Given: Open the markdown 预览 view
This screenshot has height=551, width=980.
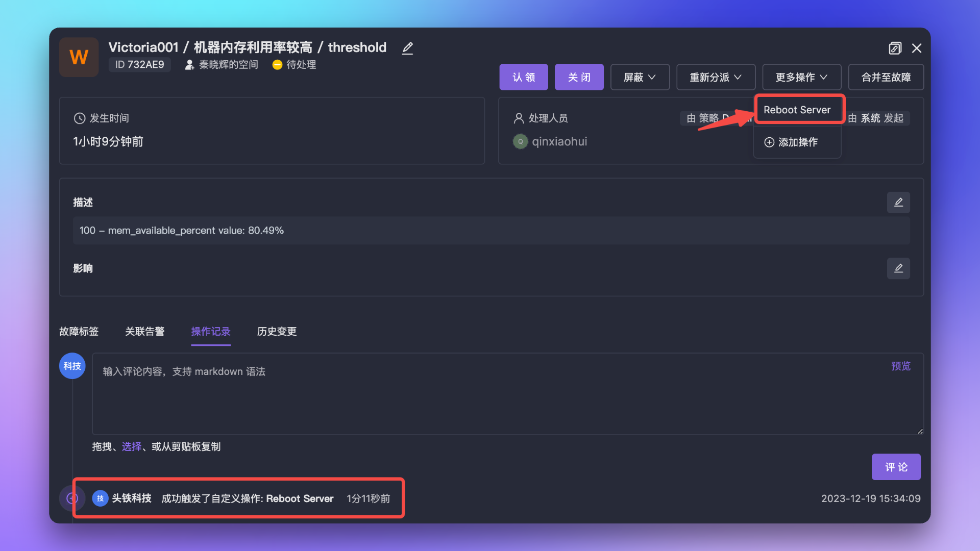Looking at the screenshot, I should point(900,366).
